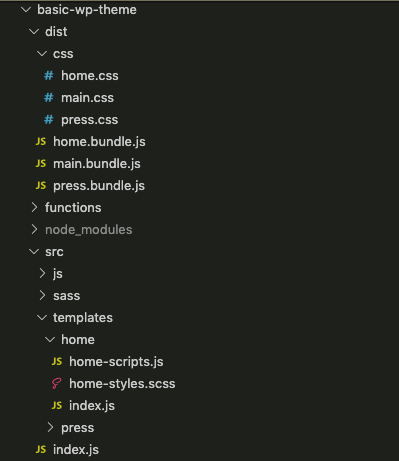Click the JS icon beside press.bundle.js
The width and height of the screenshot is (399, 461).
41,185
